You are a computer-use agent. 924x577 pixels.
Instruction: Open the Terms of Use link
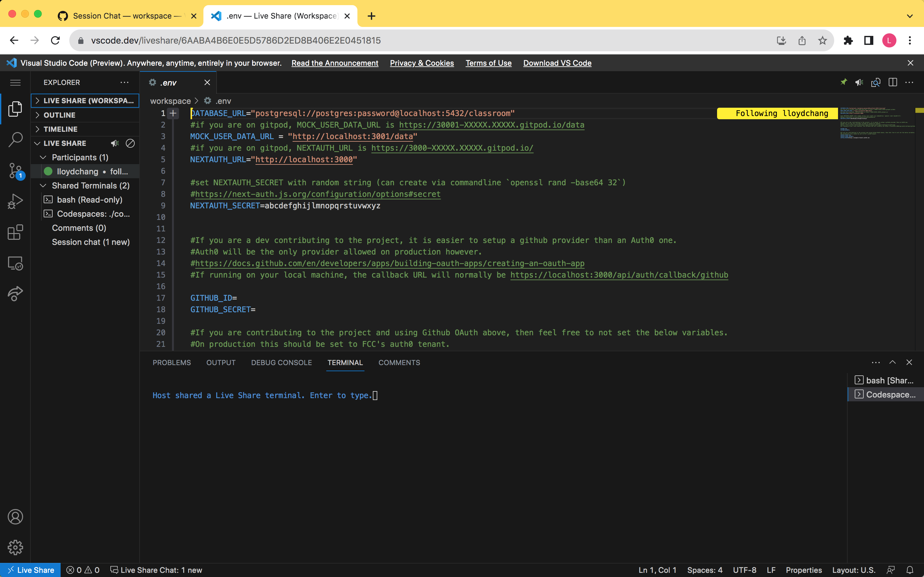pyautogui.click(x=488, y=63)
